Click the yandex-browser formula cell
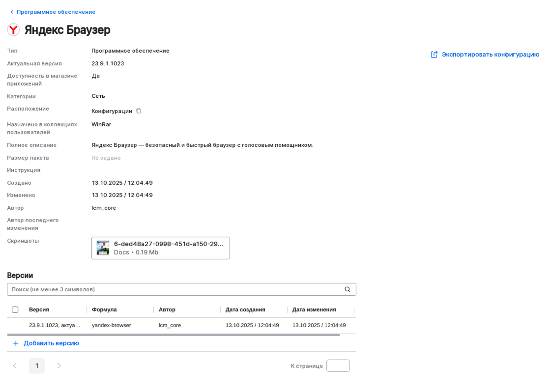 click(x=111, y=325)
